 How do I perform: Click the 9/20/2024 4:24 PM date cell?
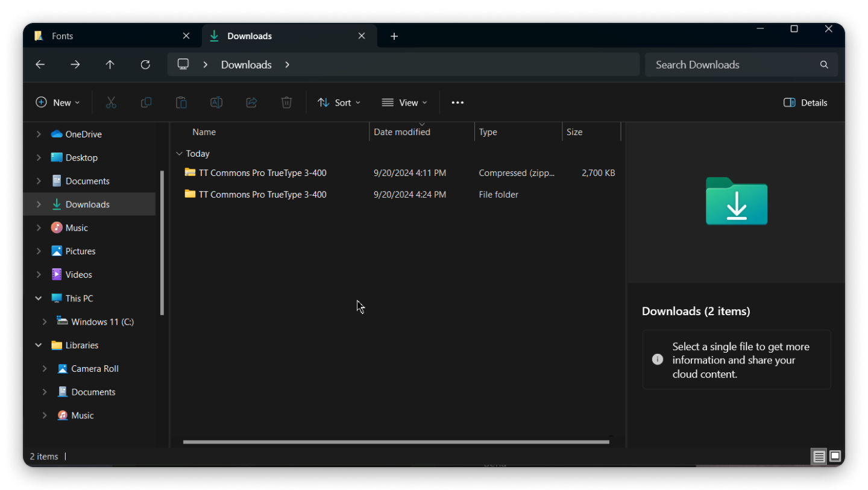point(410,195)
